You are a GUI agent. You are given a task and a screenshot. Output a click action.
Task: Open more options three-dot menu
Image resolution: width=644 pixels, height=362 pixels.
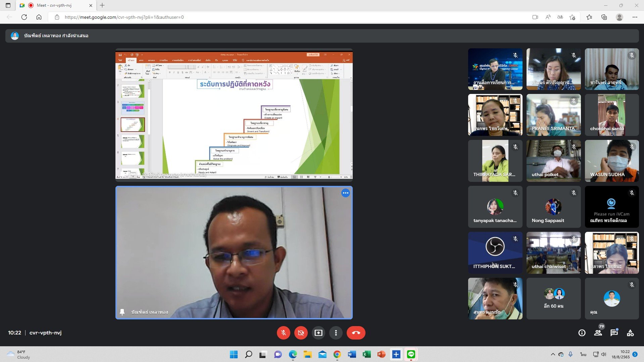click(336, 333)
